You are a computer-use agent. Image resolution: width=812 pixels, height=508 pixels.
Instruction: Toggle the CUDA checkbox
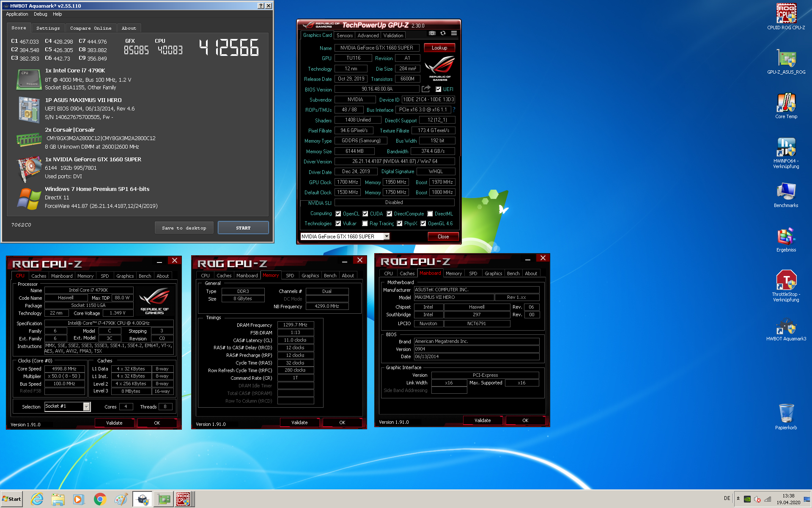coord(365,214)
